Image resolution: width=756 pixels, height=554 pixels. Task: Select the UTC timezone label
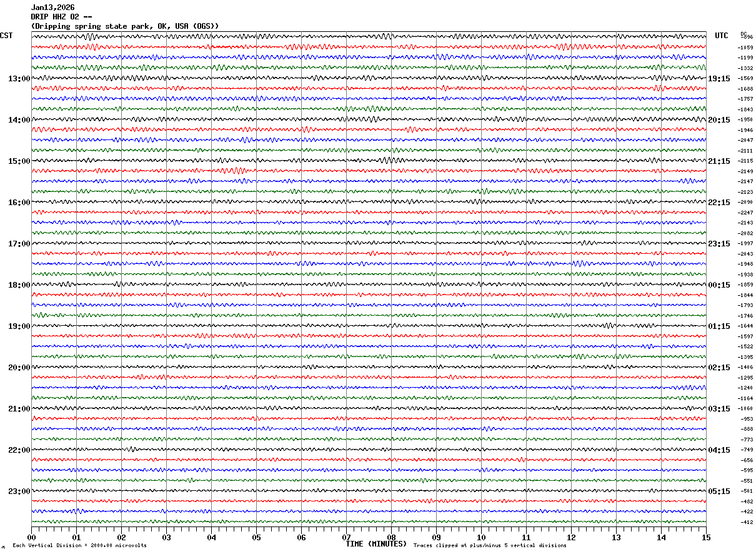pos(722,36)
